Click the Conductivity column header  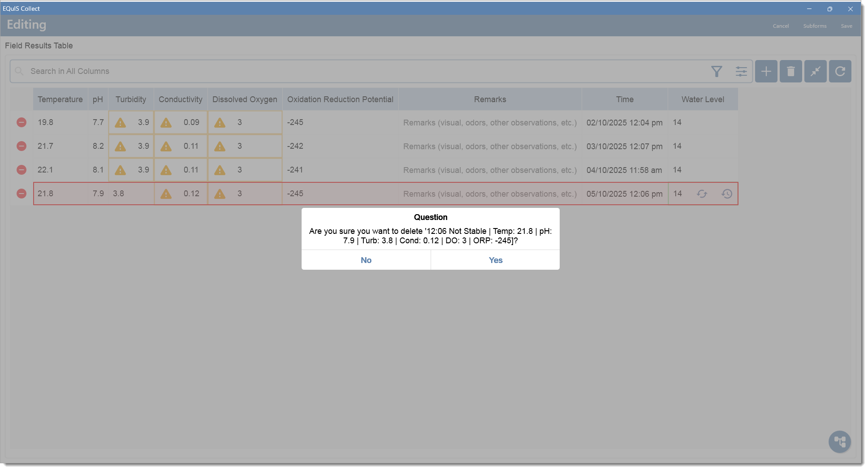pyautogui.click(x=181, y=99)
